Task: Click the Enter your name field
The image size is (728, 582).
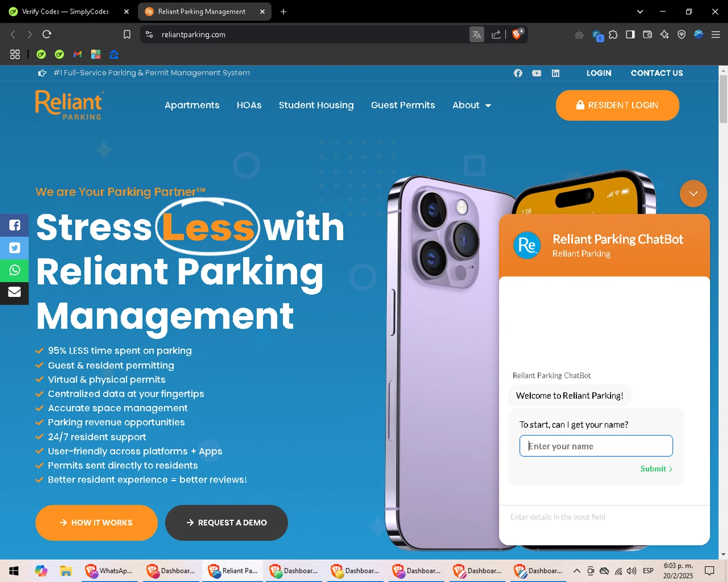Action: [596, 446]
